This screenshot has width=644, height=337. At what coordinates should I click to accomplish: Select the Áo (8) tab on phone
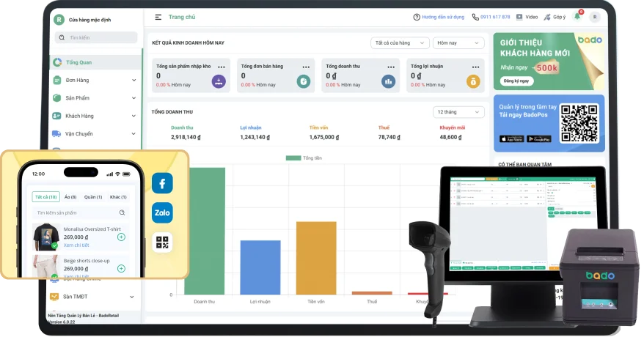point(70,197)
